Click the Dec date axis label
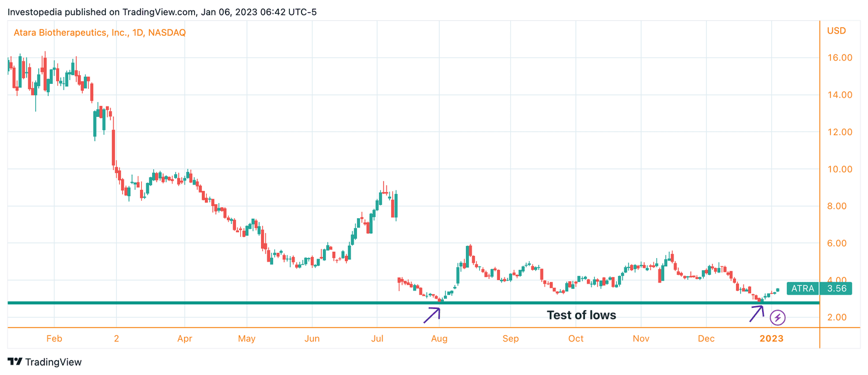868x375 pixels. pyautogui.click(x=707, y=339)
